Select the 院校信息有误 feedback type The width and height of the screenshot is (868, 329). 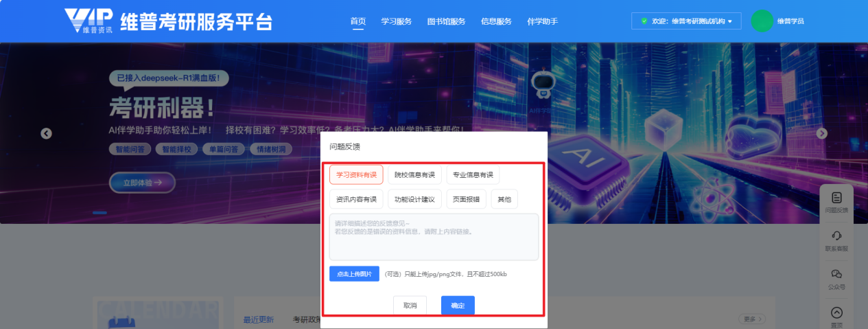[414, 175]
